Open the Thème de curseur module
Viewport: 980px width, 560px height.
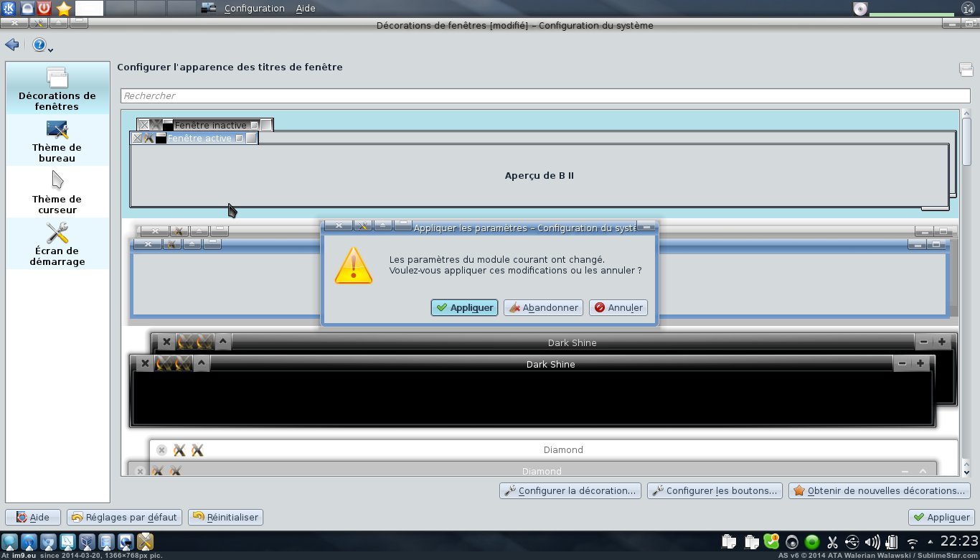[57, 192]
